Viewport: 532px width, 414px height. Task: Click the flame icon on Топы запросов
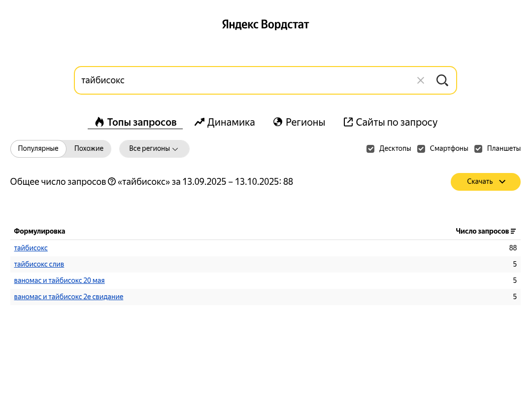[100, 122]
